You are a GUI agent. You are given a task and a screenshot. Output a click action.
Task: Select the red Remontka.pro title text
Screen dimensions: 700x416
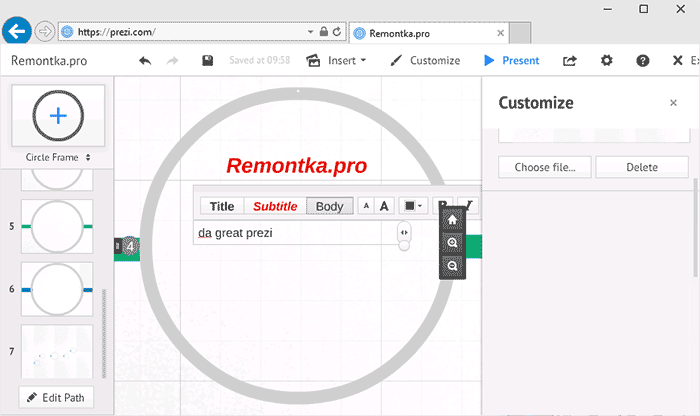[x=296, y=166]
